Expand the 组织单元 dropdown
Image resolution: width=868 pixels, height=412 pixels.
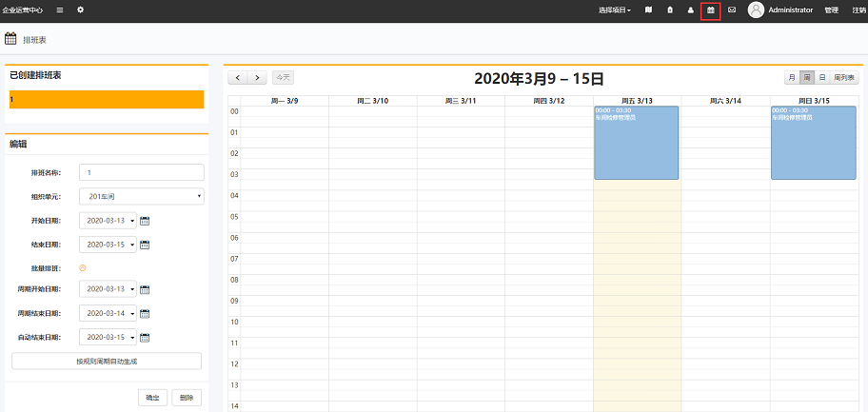click(x=141, y=196)
